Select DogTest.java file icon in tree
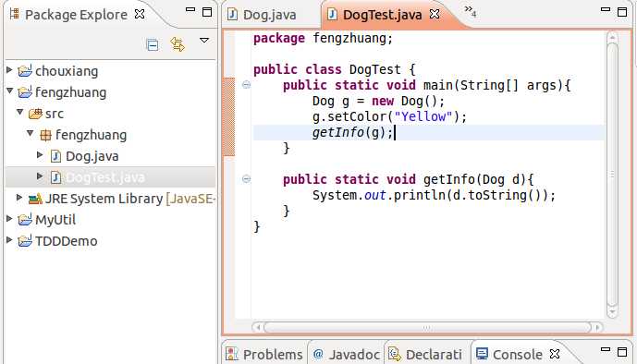 point(55,177)
